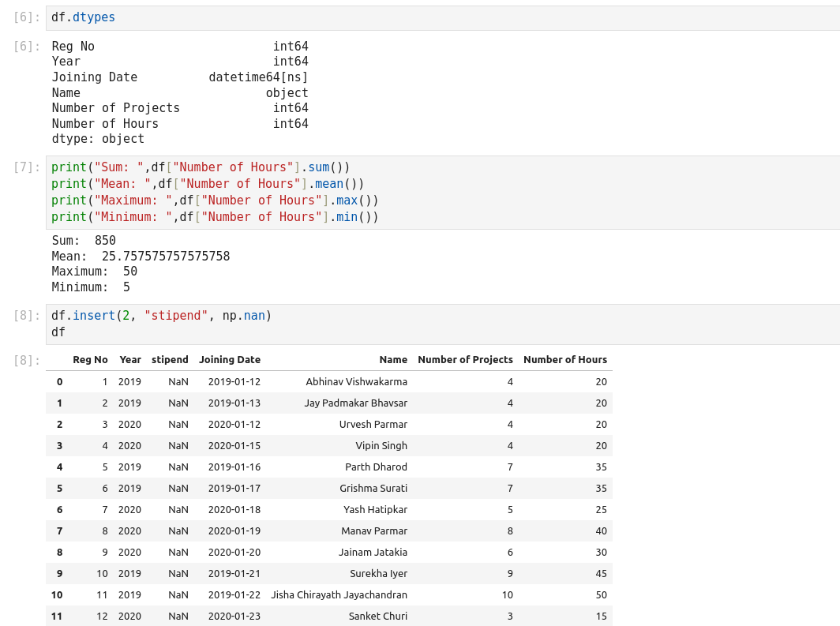
Task: Click the Name column header
Action: pos(392,360)
